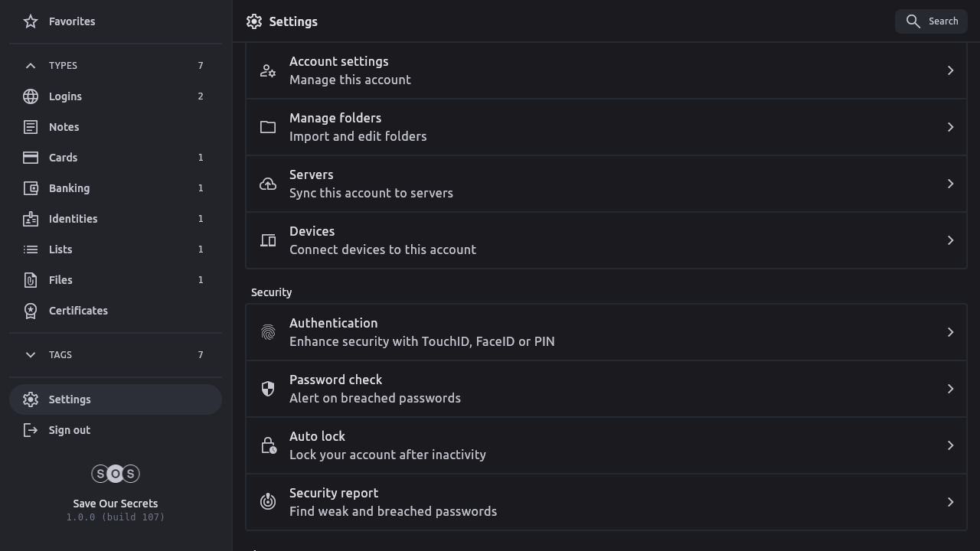Click the Authentication fingerprint icon
The height and width of the screenshot is (551, 980).
(268, 332)
